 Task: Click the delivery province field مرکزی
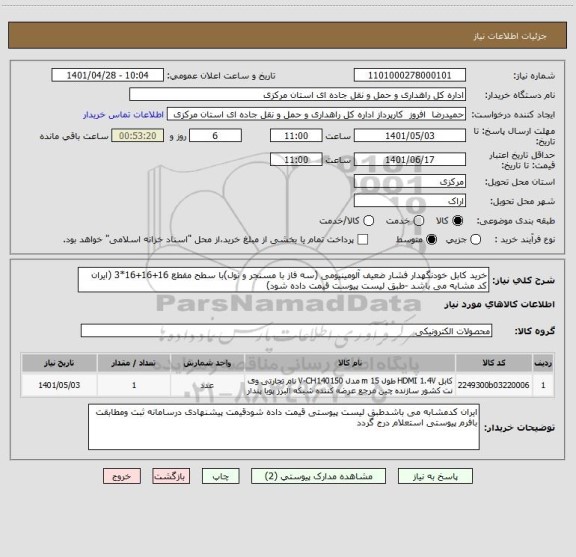(410, 182)
